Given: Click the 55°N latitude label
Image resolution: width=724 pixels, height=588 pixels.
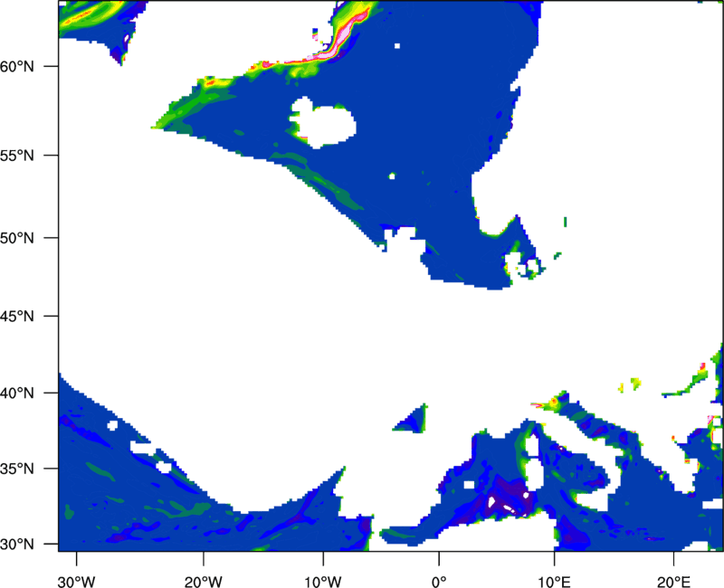Looking at the screenshot, I should coord(17,156).
